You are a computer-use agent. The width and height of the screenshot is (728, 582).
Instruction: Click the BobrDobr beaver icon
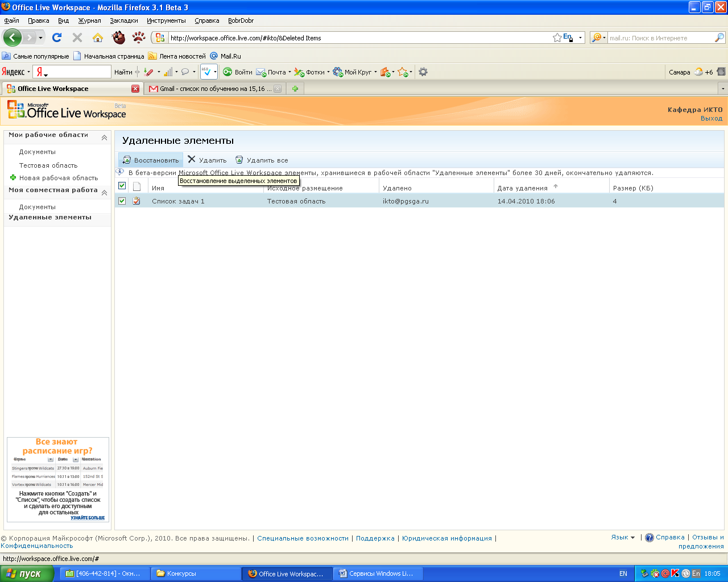tap(118, 38)
